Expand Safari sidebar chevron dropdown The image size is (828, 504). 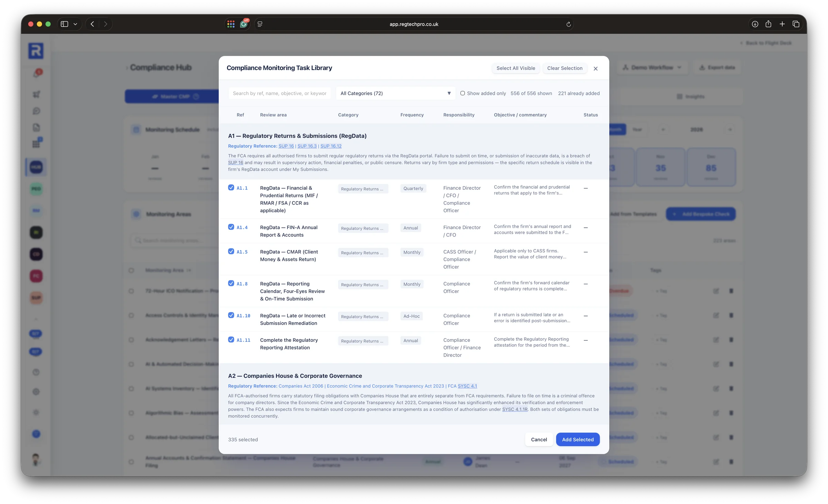tap(75, 24)
